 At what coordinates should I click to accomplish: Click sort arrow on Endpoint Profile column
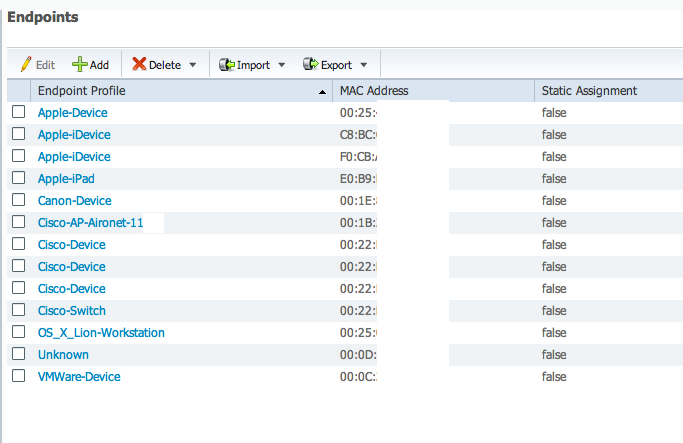[322, 92]
